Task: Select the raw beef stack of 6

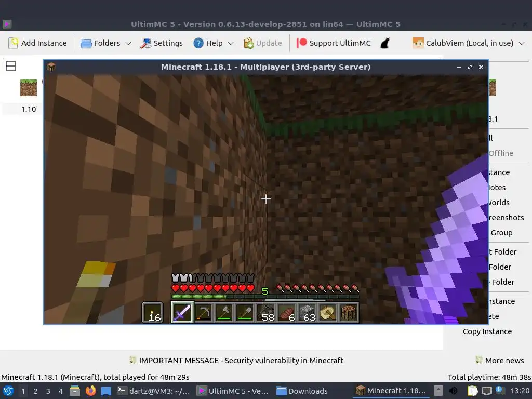Action: (x=286, y=312)
